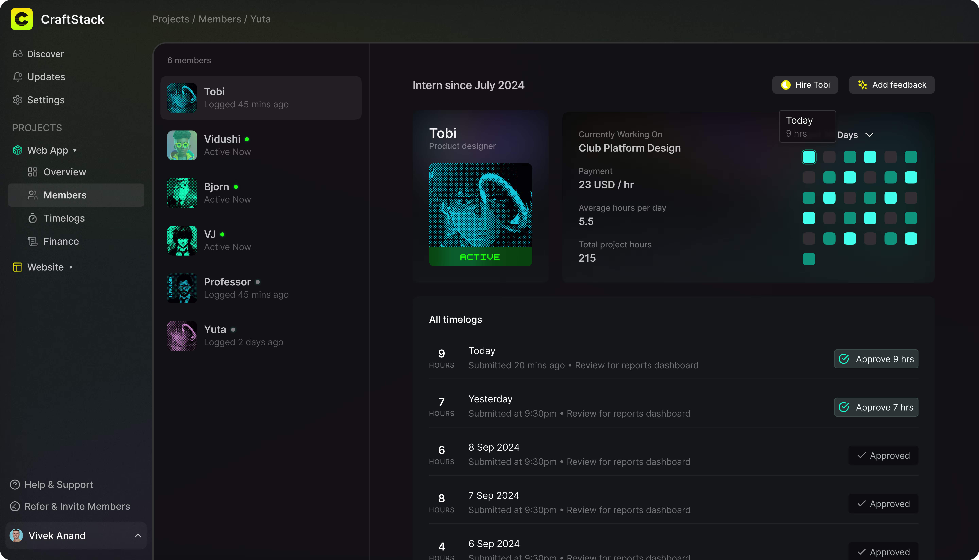Click the Hire Tobi button

(805, 85)
